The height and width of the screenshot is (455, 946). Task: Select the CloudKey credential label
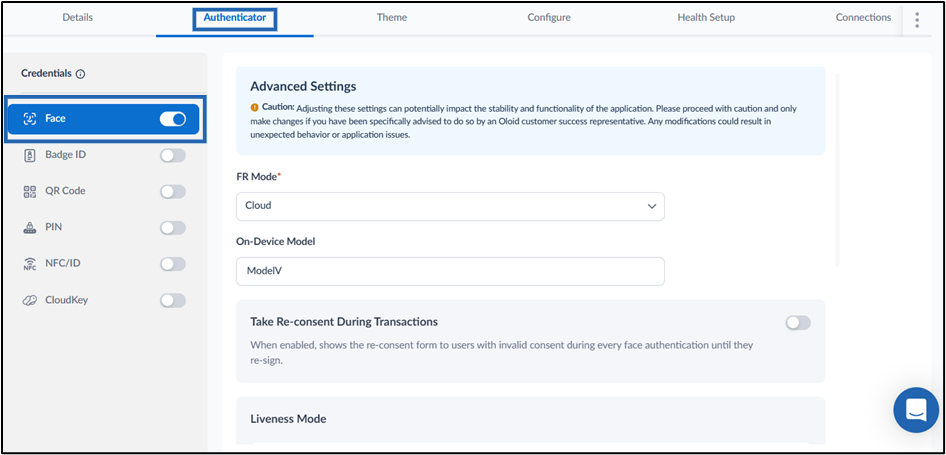[x=66, y=299]
